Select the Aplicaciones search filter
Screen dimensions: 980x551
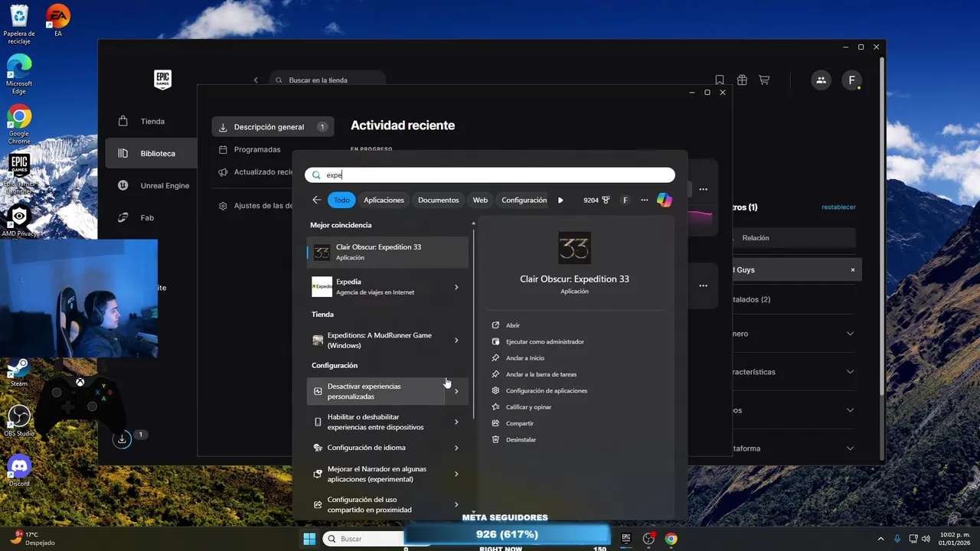(384, 200)
